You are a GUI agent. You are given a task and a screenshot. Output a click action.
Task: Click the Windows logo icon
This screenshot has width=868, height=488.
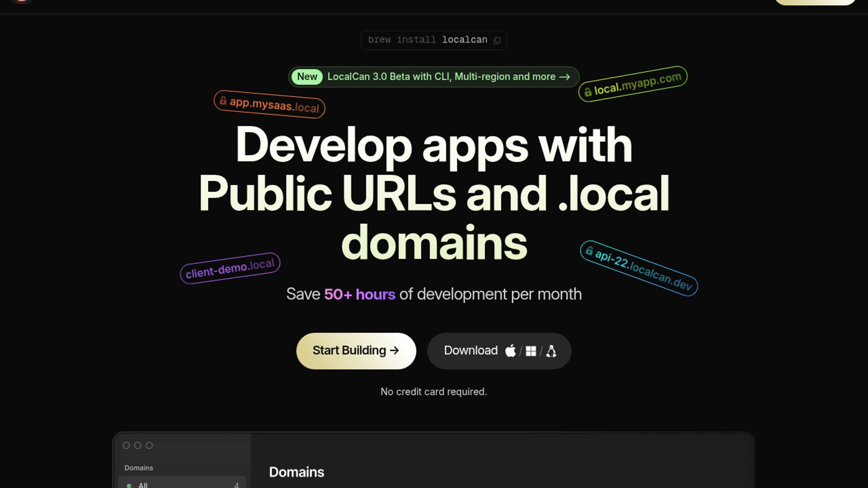point(531,351)
